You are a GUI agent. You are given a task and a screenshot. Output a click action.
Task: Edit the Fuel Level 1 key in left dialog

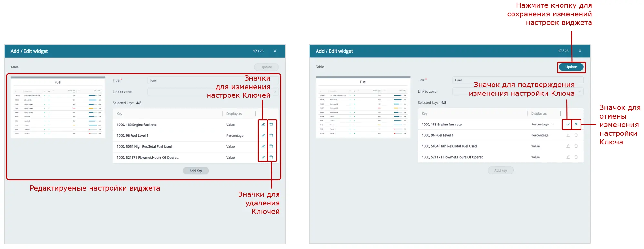click(263, 135)
